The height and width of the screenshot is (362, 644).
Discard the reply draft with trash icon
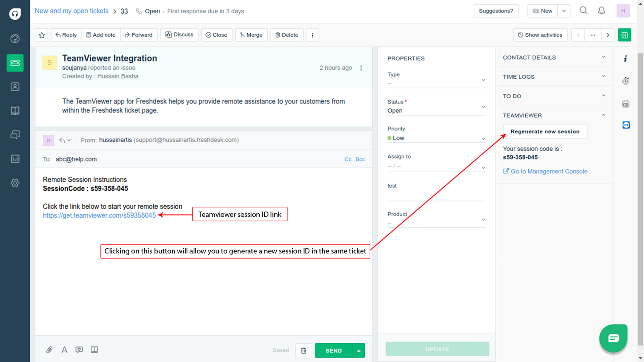pyautogui.click(x=303, y=351)
